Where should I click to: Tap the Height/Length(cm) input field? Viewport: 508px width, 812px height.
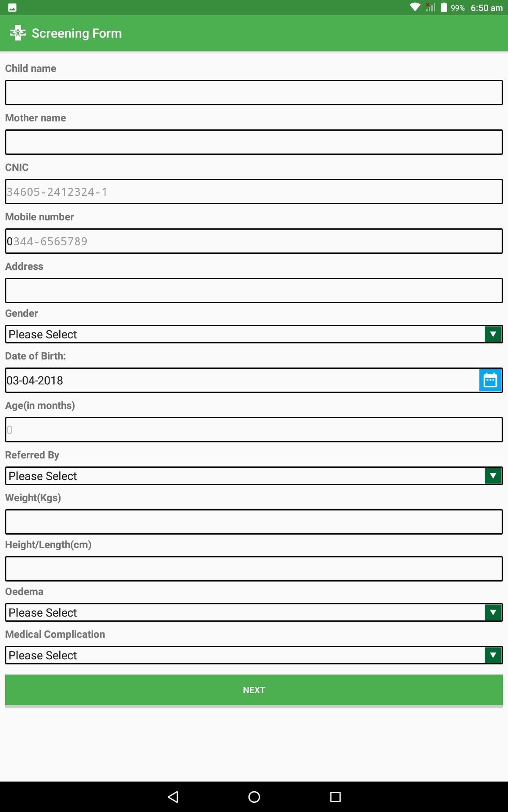click(254, 569)
